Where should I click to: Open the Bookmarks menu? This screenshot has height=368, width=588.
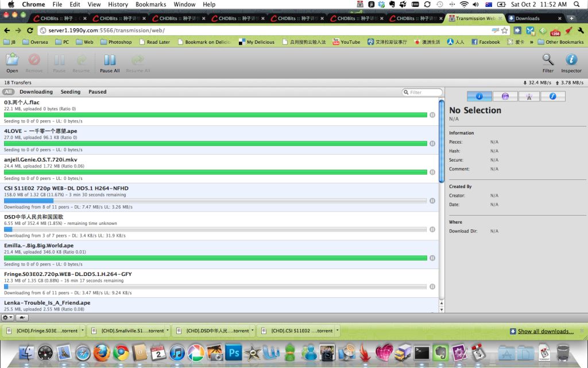150,4
